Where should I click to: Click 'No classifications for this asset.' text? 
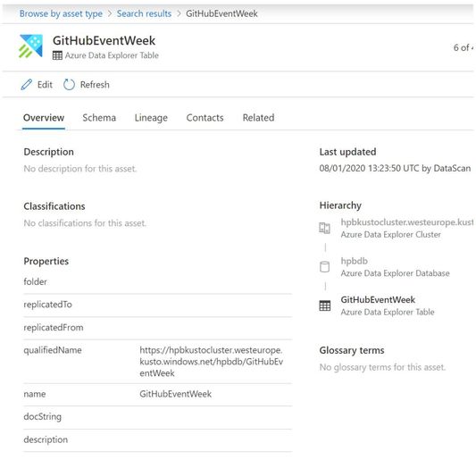[x=85, y=223]
